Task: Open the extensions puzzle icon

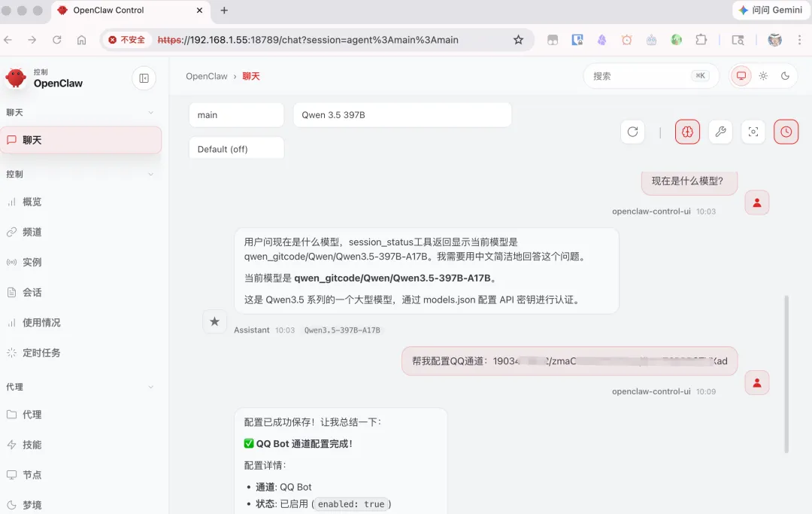Action: [x=701, y=40]
